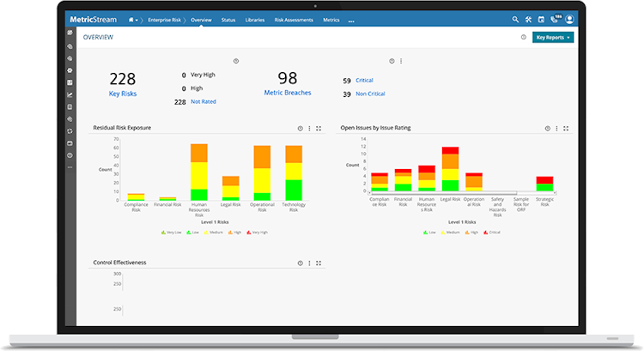644x351 pixels.
Task: Toggle Medium series in Open Issues legend
Action: coord(451,233)
